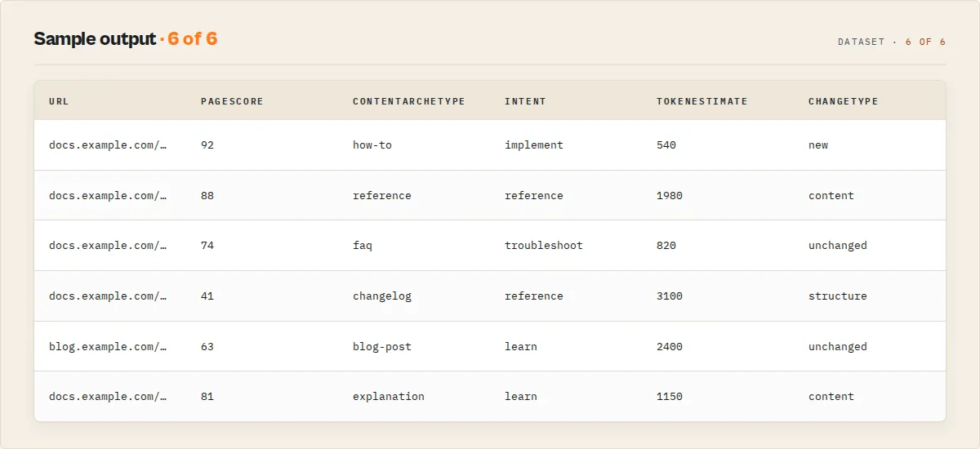Select the URL in the changelog row
This screenshot has height=449, width=980.
(x=108, y=296)
